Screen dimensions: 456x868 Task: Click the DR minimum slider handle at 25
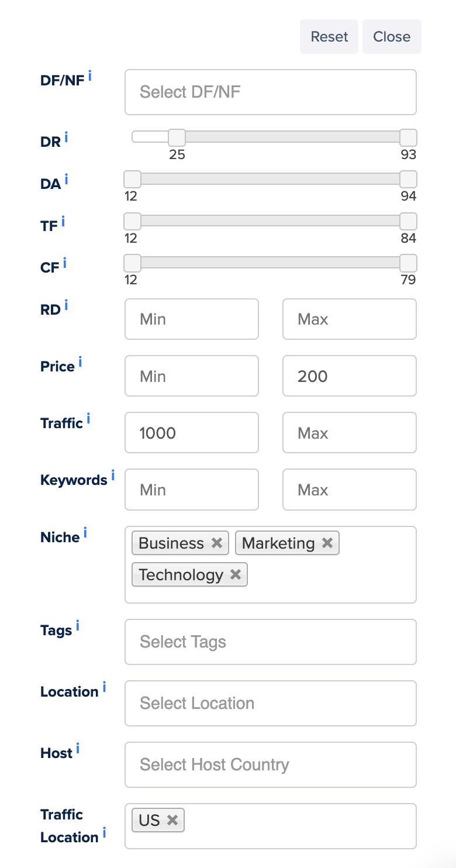click(x=177, y=137)
